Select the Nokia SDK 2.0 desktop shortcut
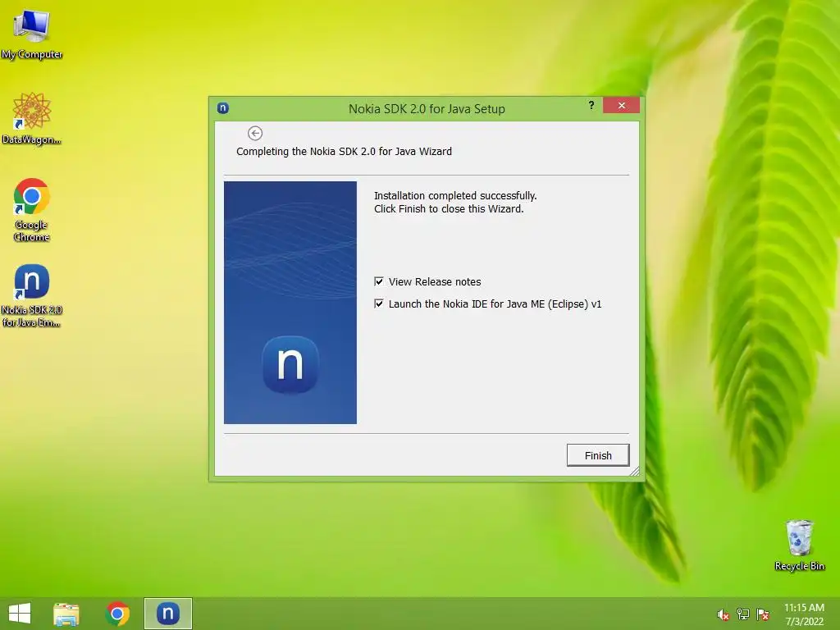The height and width of the screenshot is (630, 840). pyautogui.click(x=32, y=295)
